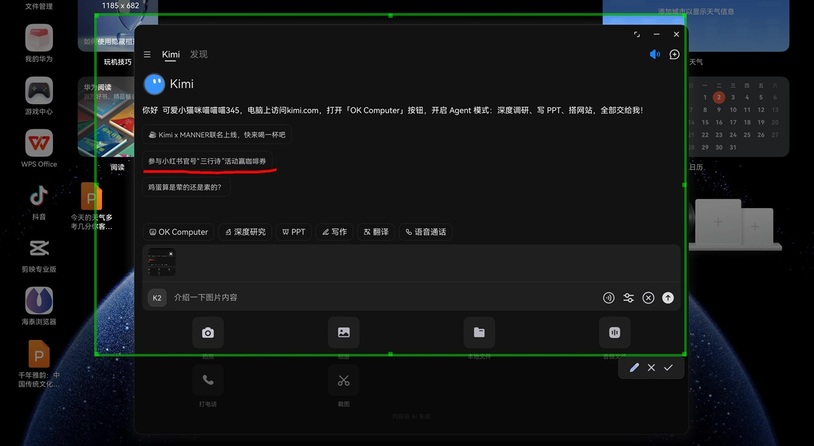This screenshot has height=446, width=814.
Task: Toggle the 深度研究 mode chip
Action: coord(245,232)
